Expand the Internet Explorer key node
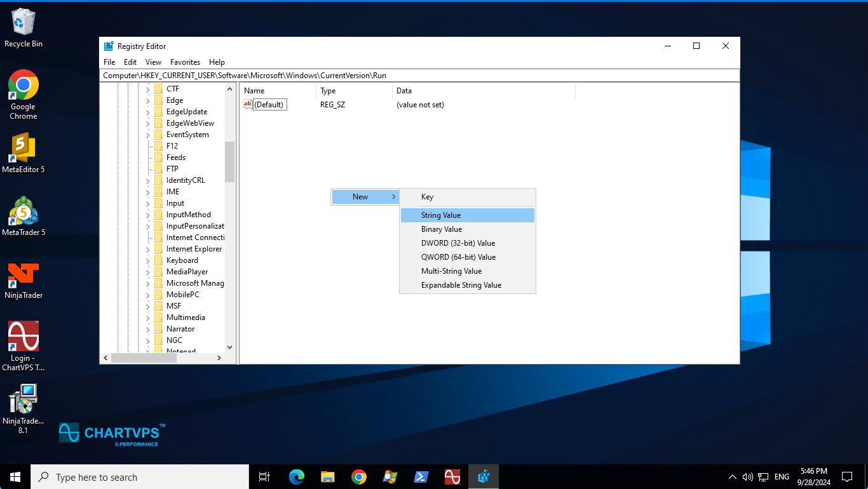Viewport: 868px width, 489px height. point(148,249)
